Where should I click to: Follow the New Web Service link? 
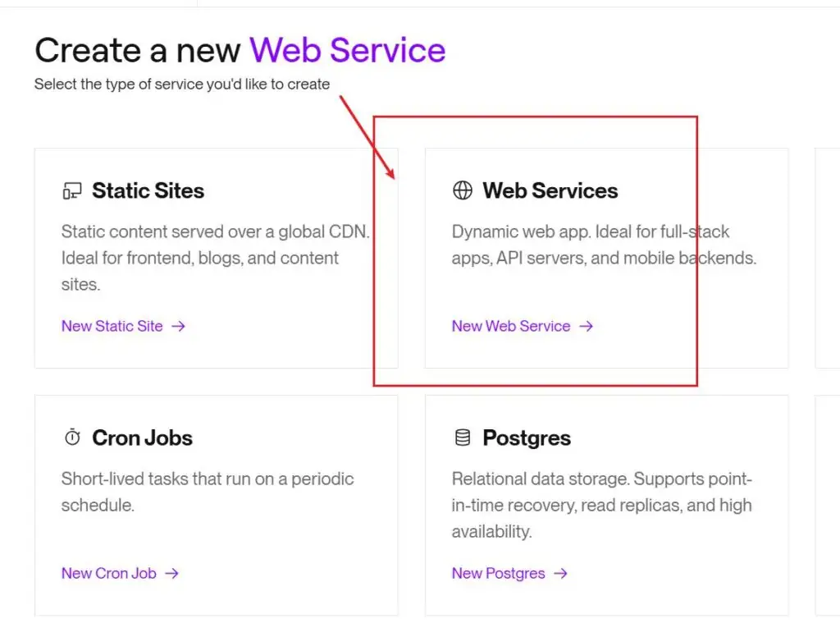[x=511, y=327]
